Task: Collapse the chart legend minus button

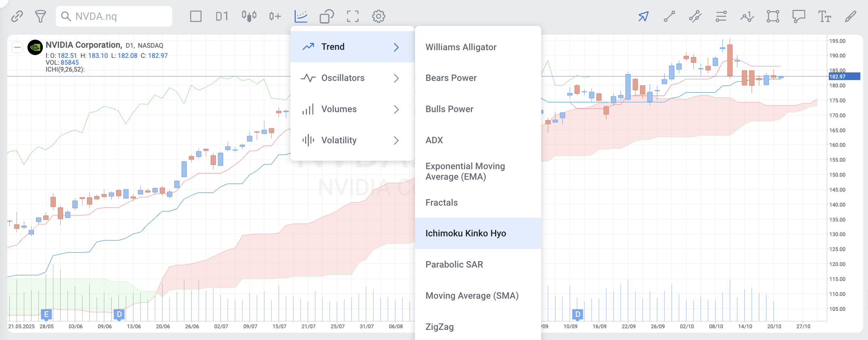Action: tap(17, 47)
